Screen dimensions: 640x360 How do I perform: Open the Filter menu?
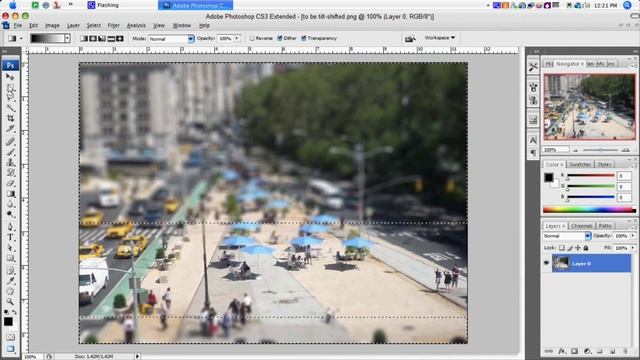[x=113, y=25]
